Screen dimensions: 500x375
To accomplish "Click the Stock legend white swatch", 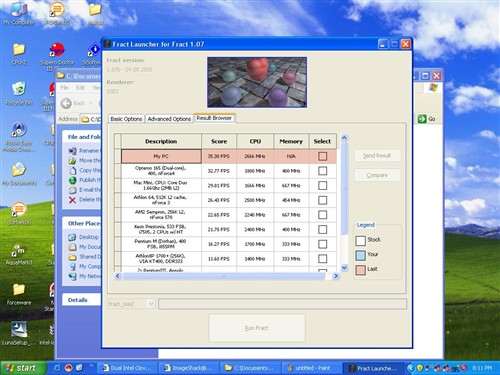I will click(x=360, y=241).
